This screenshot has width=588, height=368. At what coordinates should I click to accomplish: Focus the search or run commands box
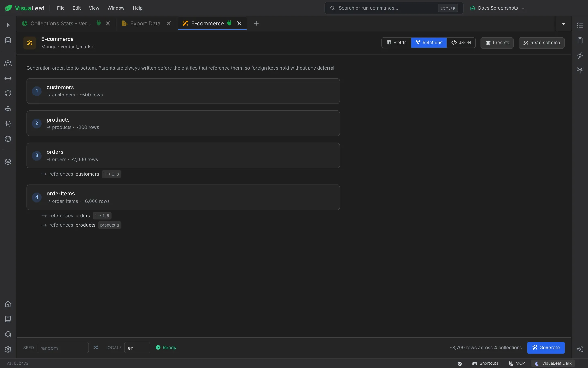click(x=394, y=8)
